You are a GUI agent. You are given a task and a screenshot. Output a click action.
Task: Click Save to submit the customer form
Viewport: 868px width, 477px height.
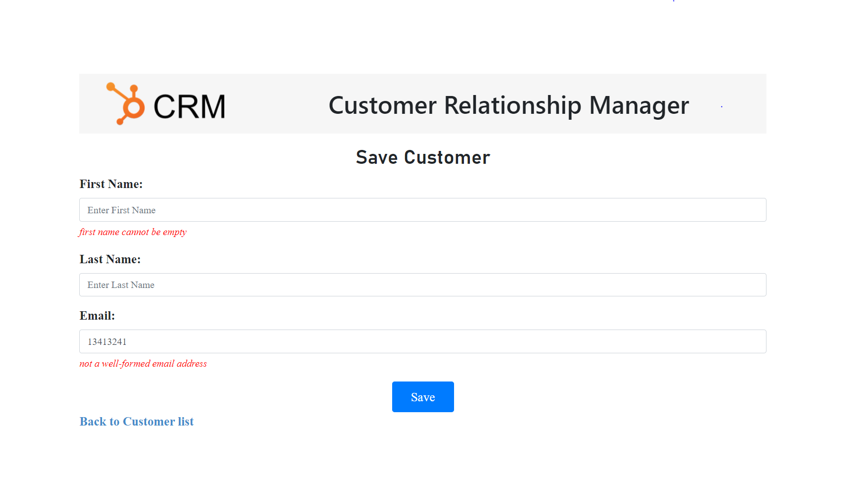point(422,396)
